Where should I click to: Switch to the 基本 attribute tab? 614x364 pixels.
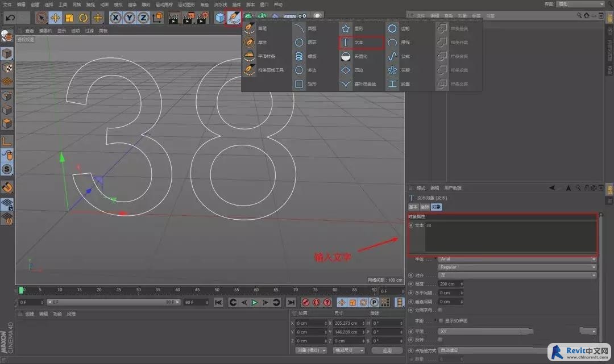pos(413,207)
